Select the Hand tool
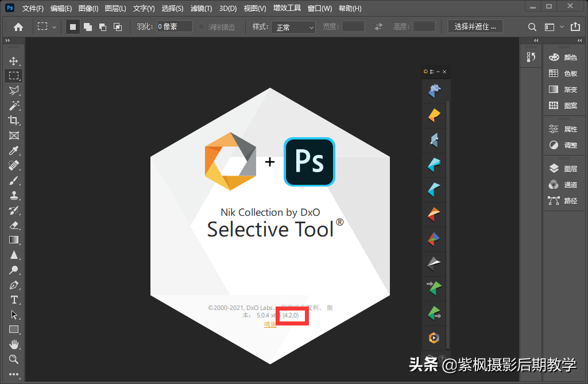Viewport: 588px width, 384px height. [x=14, y=344]
